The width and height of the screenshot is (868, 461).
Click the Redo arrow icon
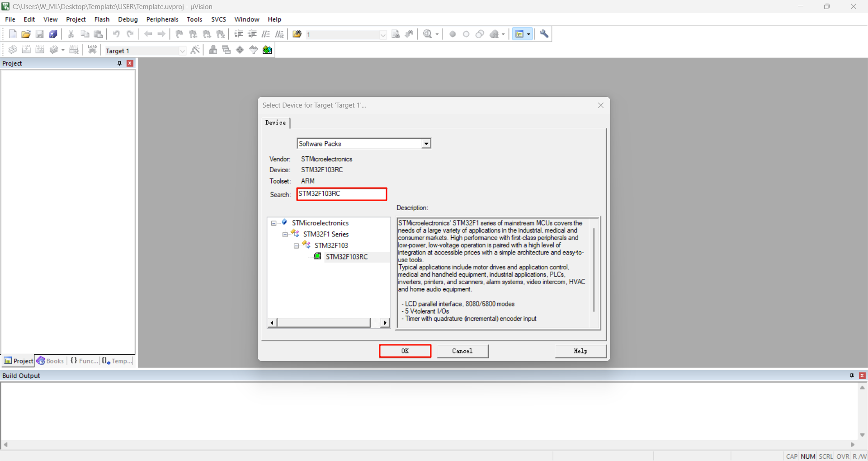pos(130,34)
